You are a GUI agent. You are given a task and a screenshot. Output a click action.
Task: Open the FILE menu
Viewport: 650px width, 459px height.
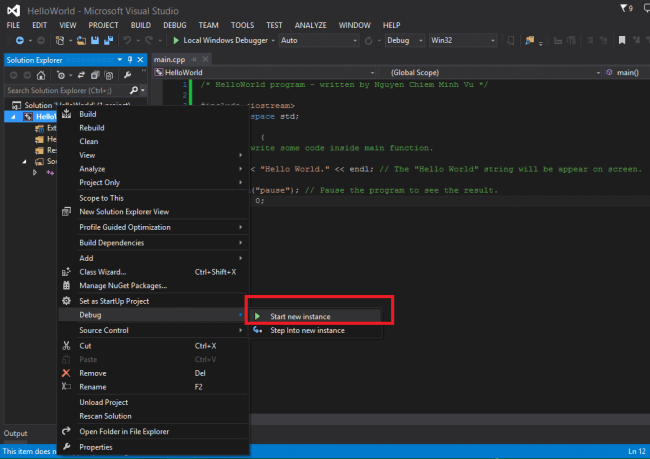(x=13, y=25)
